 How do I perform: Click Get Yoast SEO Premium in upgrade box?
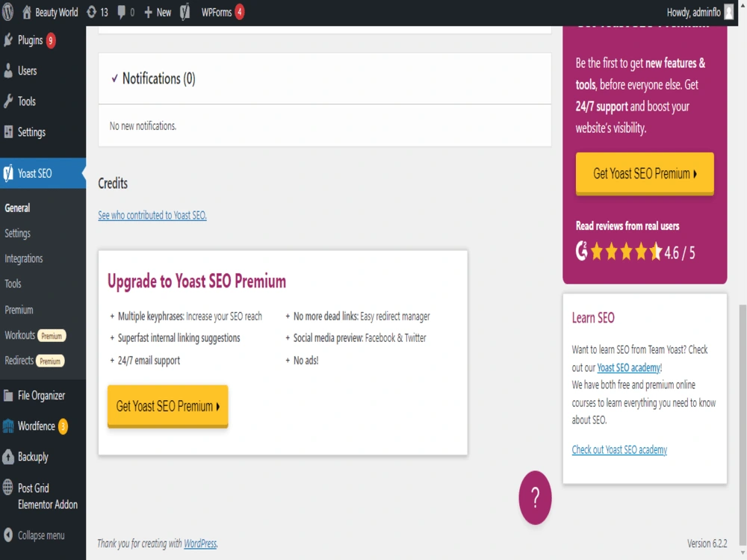coord(167,406)
